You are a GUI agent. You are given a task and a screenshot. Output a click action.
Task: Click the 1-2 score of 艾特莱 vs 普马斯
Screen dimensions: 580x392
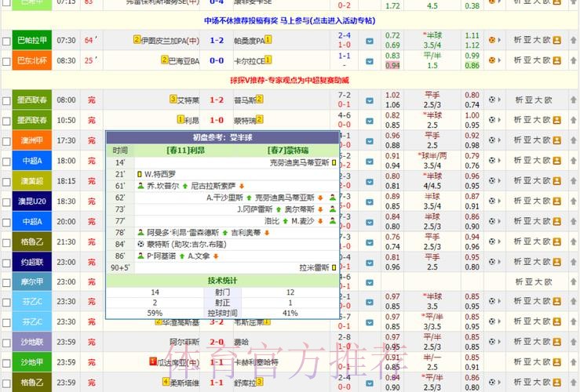point(217,100)
